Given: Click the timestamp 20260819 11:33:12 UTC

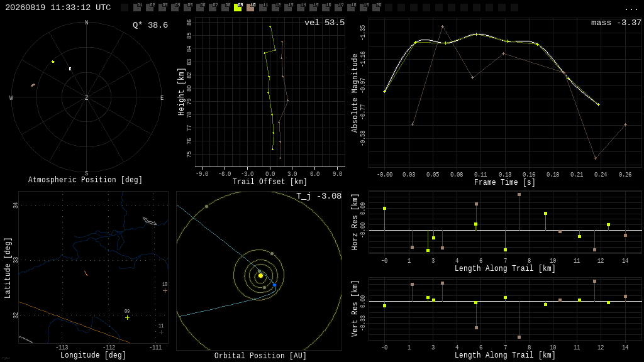Looking at the screenshot, I should [x=58, y=8].
